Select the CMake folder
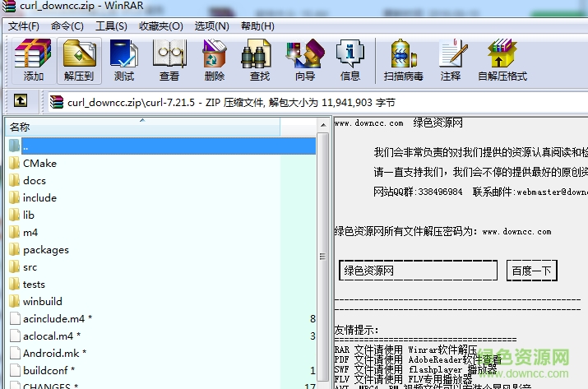The image size is (588, 389). coord(39,163)
